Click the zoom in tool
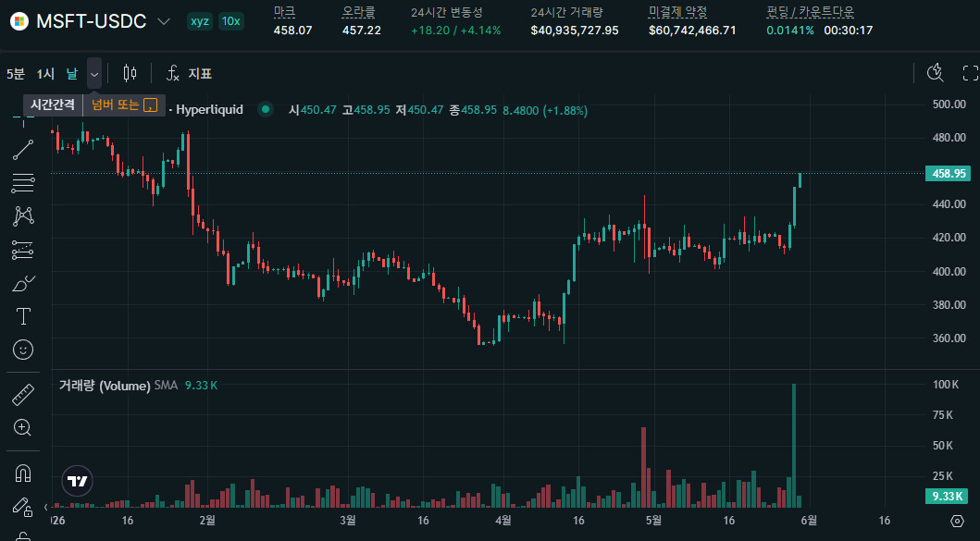Screen dimensions: 980x541 [x=23, y=428]
